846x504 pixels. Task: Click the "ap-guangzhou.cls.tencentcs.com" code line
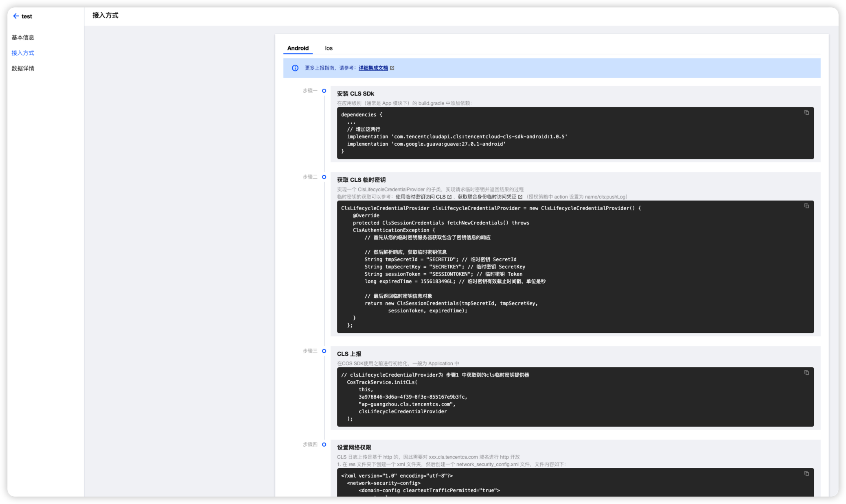(407, 404)
